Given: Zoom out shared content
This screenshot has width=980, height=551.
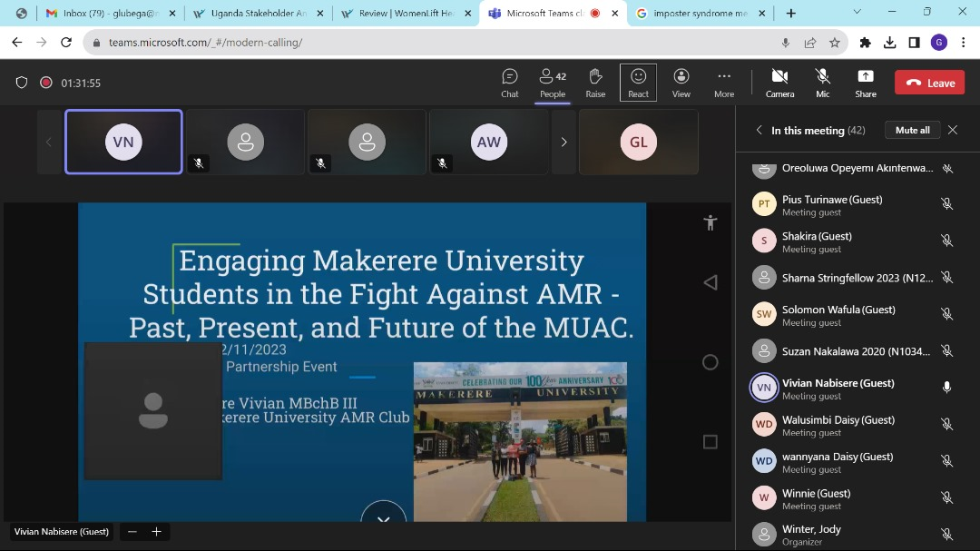Looking at the screenshot, I should (x=132, y=532).
